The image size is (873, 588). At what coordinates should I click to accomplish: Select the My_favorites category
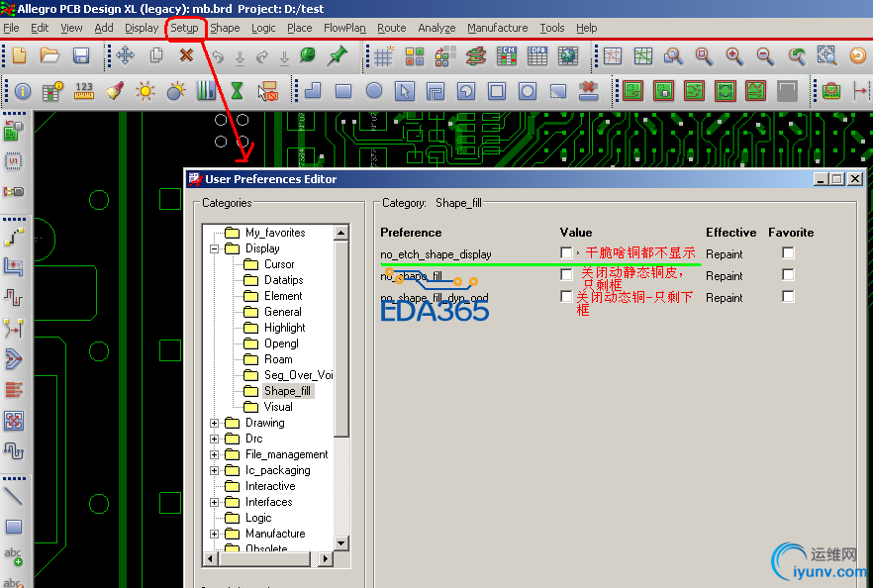coord(275,233)
